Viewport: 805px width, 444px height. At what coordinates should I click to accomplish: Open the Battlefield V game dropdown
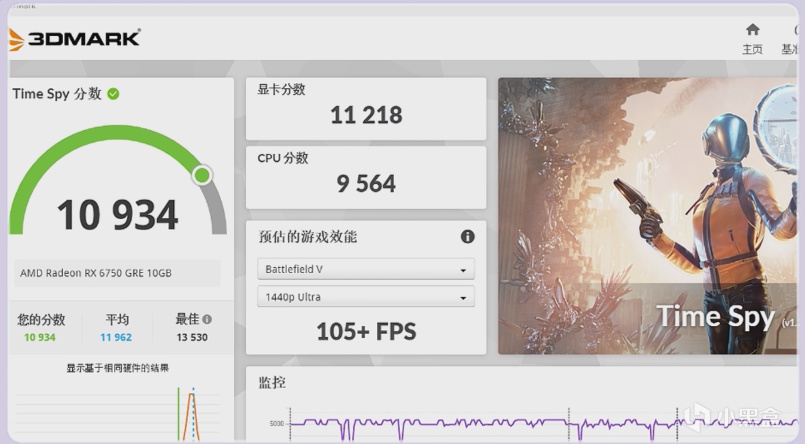tap(366, 269)
